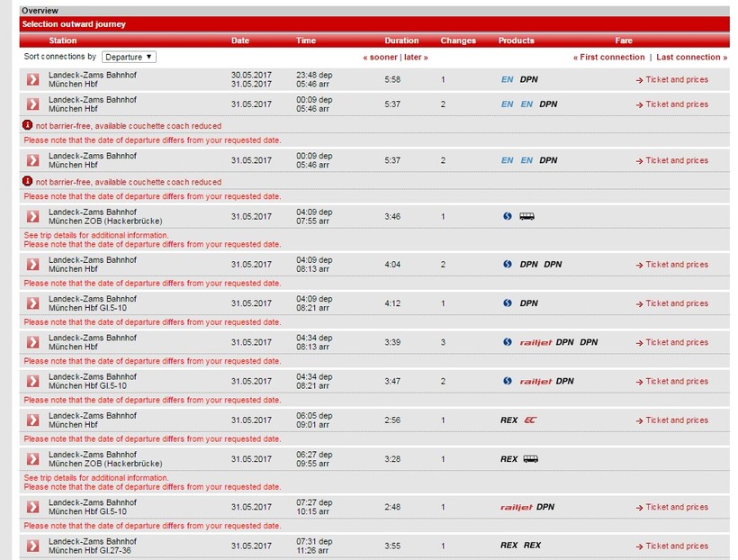The width and height of the screenshot is (738, 560).
Task: Click the red arrow icon for 04:34 to 08:21
Action: click(x=32, y=382)
